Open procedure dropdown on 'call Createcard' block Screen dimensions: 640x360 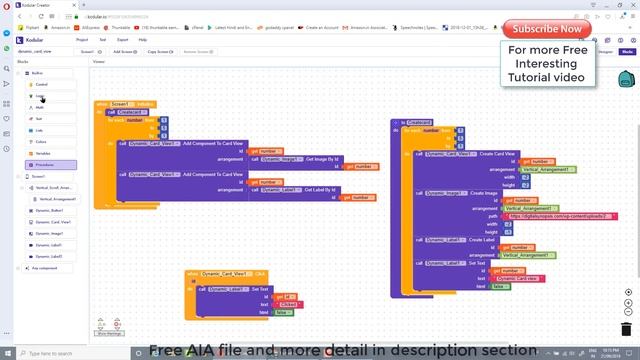click(132, 112)
